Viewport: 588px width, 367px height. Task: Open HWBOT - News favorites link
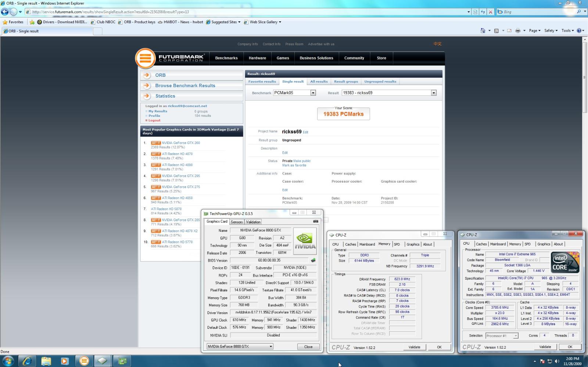point(180,22)
